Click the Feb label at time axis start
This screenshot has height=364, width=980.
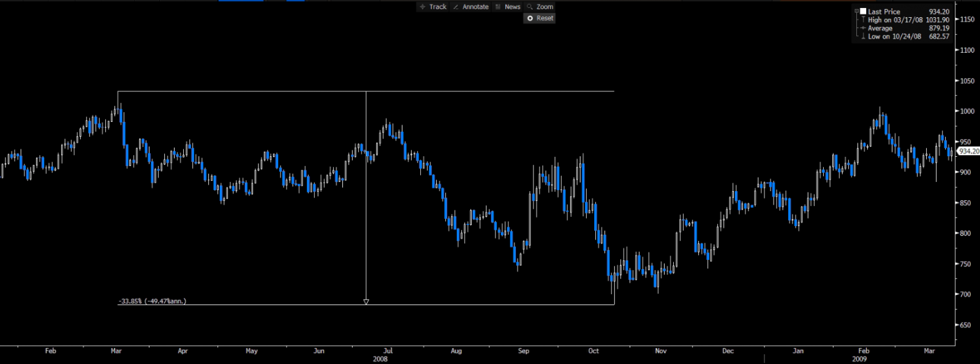click(51, 351)
